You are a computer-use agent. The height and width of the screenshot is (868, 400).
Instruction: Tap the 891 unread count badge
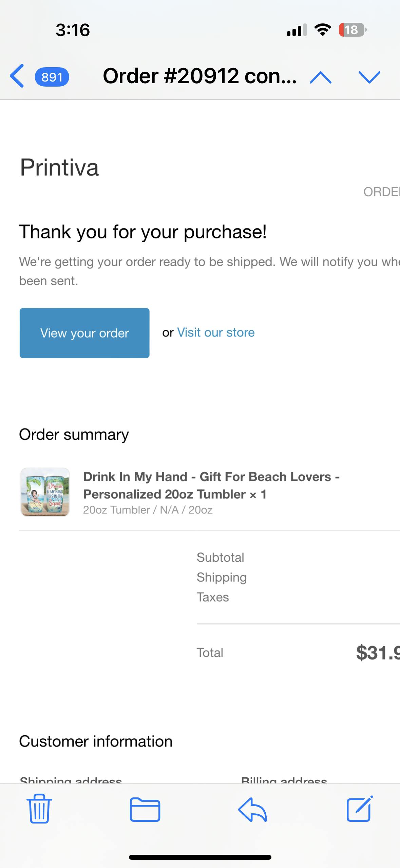coord(52,77)
